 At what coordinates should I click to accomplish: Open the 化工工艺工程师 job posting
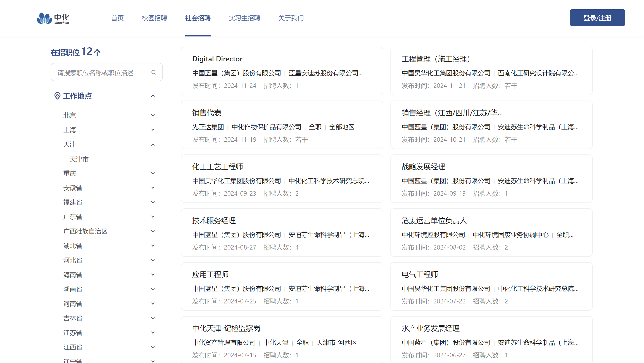tap(282, 179)
